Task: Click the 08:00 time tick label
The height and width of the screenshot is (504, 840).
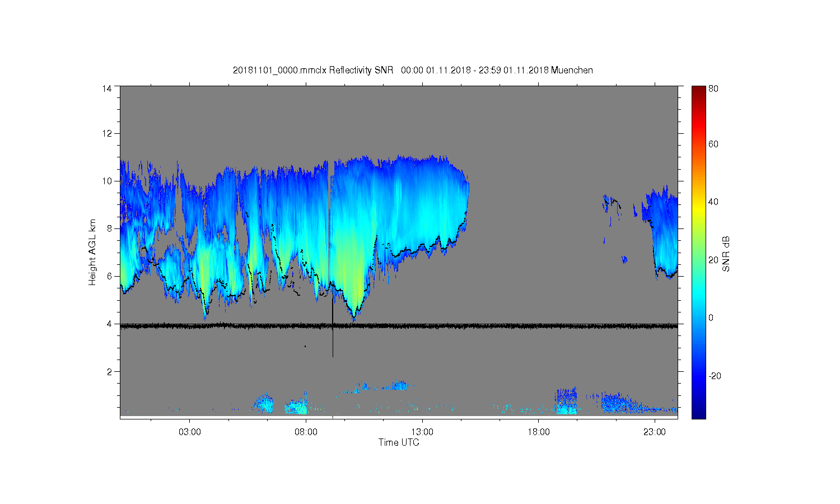Action: point(306,432)
